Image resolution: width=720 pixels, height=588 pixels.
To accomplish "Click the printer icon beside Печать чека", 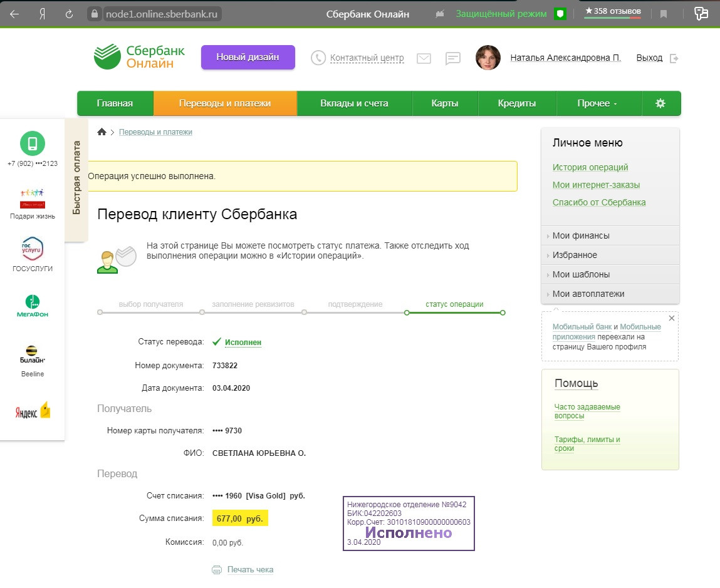I will click(217, 570).
